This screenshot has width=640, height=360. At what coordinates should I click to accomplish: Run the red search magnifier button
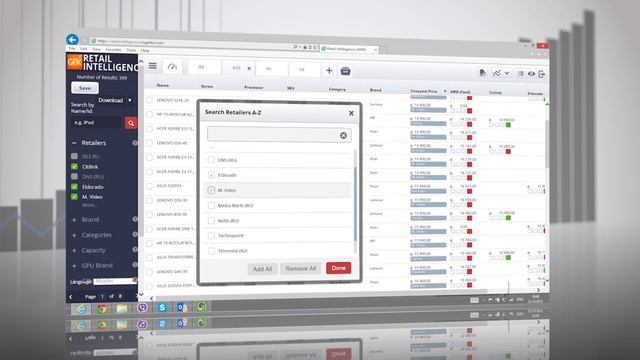(x=131, y=123)
